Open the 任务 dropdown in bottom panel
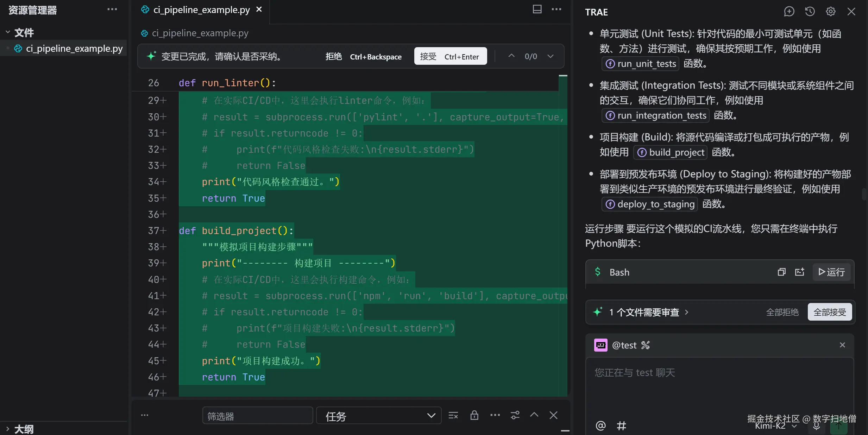 pos(378,416)
